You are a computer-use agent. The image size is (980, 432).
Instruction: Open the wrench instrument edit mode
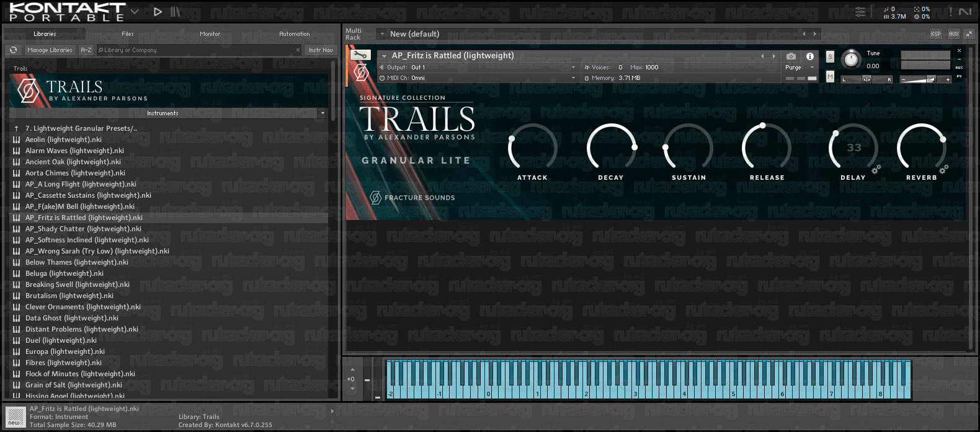coord(360,55)
